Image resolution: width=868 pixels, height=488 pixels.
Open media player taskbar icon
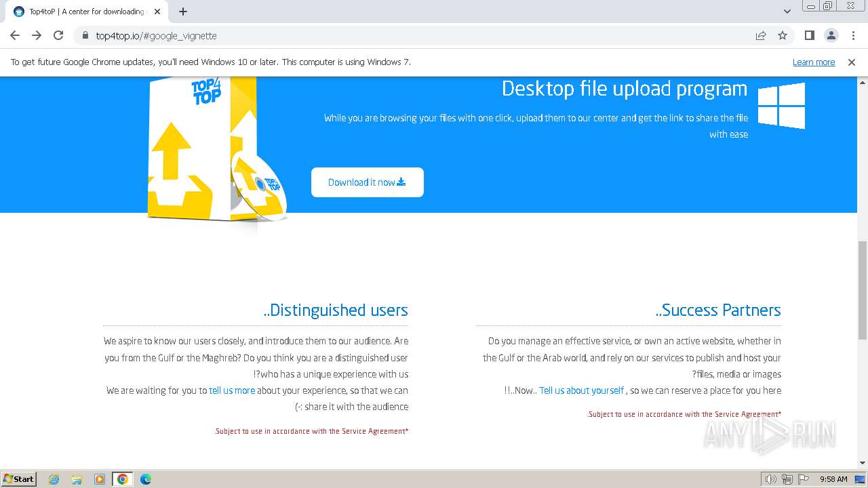(x=100, y=479)
